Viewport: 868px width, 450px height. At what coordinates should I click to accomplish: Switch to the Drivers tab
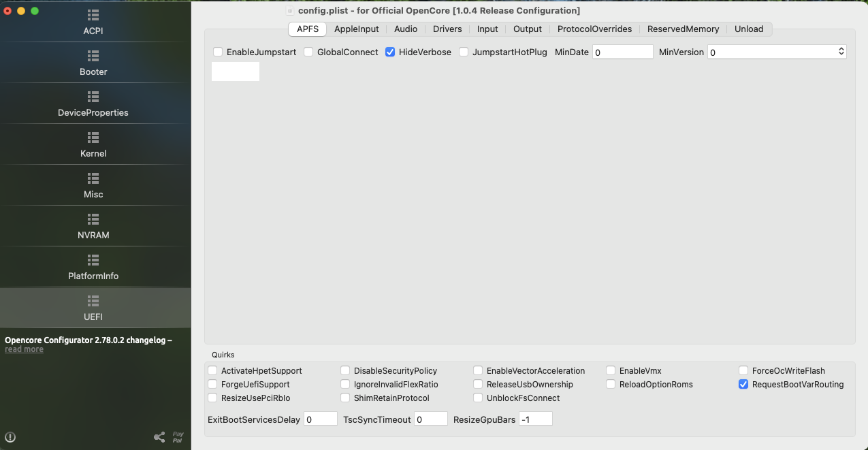447,29
